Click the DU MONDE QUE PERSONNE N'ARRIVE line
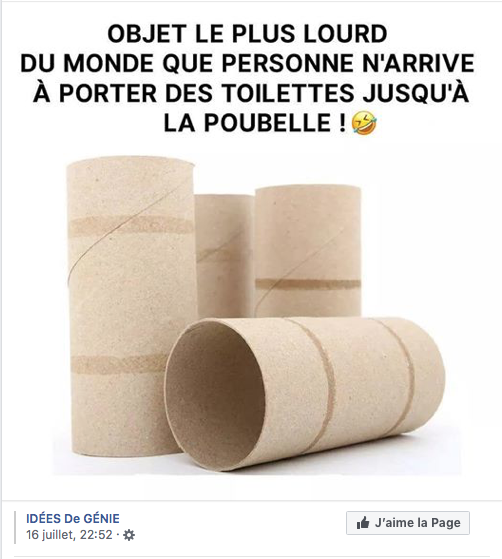This screenshot has width=502, height=559. pyautogui.click(x=247, y=63)
